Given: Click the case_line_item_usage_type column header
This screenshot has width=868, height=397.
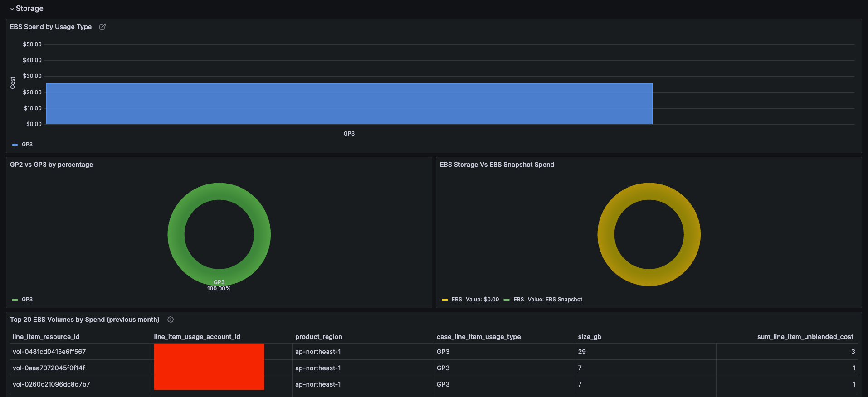Looking at the screenshot, I should pyautogui.click(x=478, y=337).
